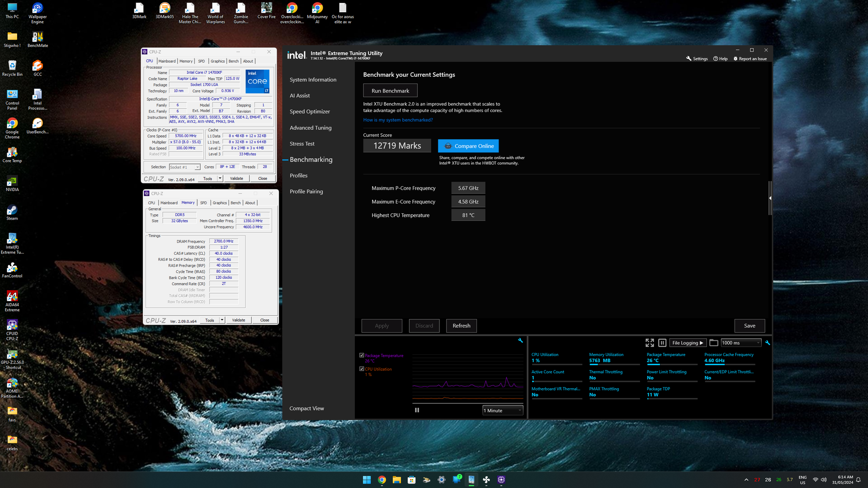Image resolution: width=868 pixels, height=488 pixels.
Task: Switch to Bench tab in upper CPU-Z
Action: 233,61
